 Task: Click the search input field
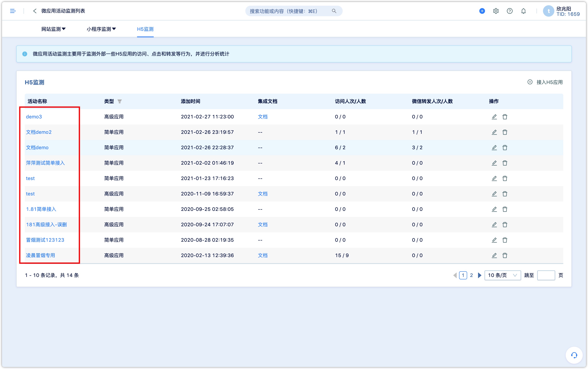tap(294, 11)
